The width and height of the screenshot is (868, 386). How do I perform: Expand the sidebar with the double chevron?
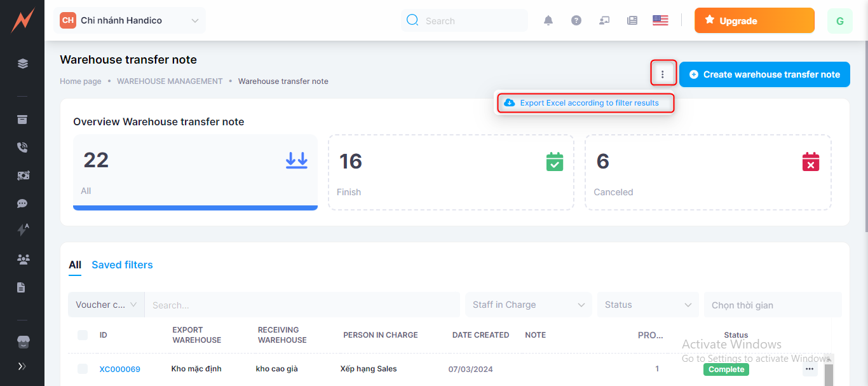pyautogui.click(x=22, y=366)
